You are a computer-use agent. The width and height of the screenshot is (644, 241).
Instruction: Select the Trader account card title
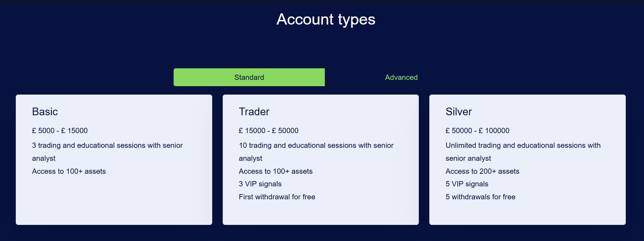pos(254,111)
